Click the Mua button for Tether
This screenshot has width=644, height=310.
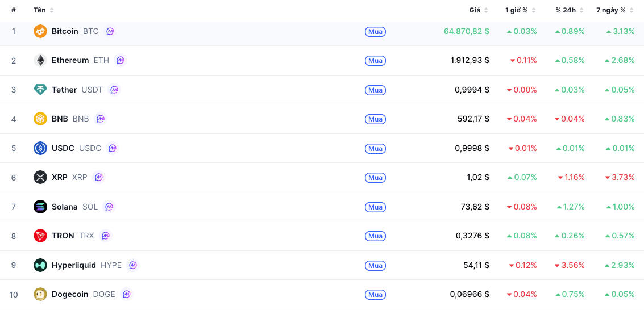tap(375, 90)
